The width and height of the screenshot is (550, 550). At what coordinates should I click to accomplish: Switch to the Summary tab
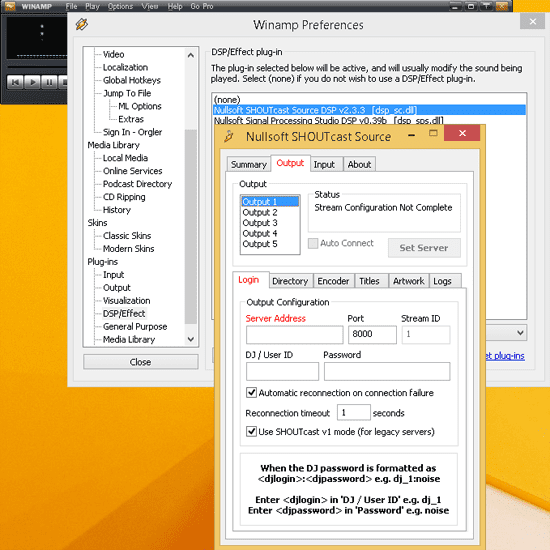coord(249,165)
